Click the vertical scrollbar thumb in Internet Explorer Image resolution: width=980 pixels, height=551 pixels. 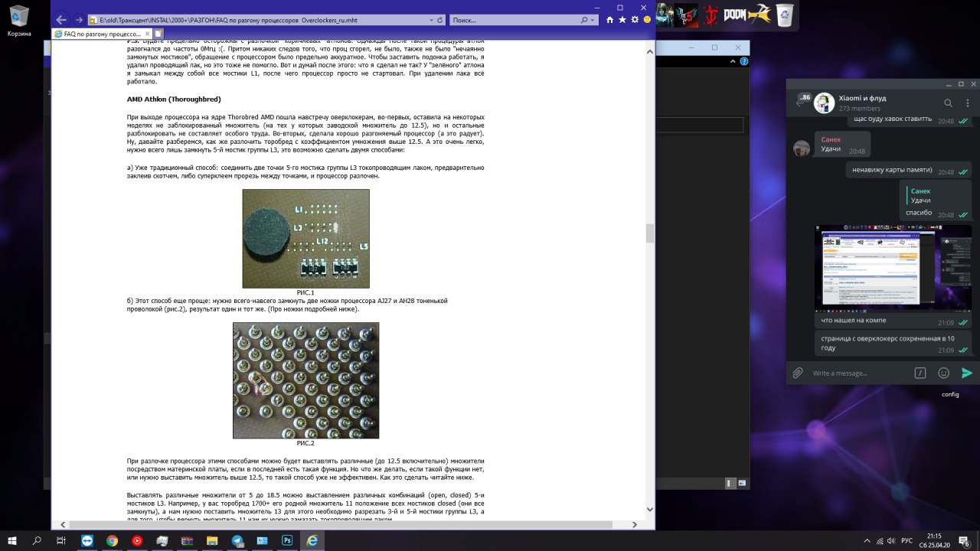point(650,233)
